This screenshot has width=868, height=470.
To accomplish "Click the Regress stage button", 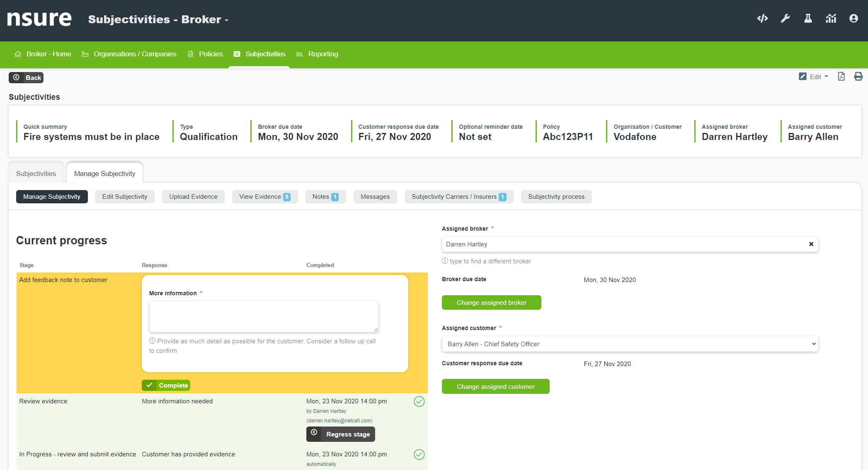I will click(341, 434).
